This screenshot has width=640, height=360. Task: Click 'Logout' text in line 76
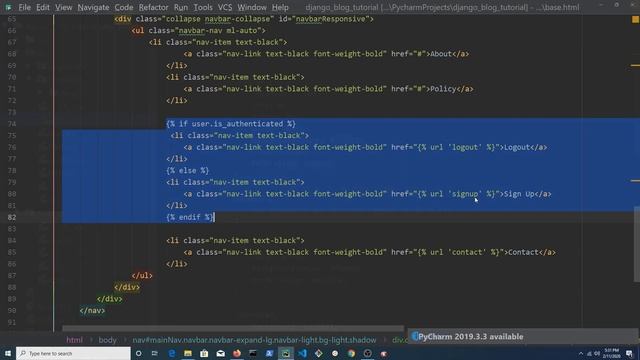pos(517,147)
